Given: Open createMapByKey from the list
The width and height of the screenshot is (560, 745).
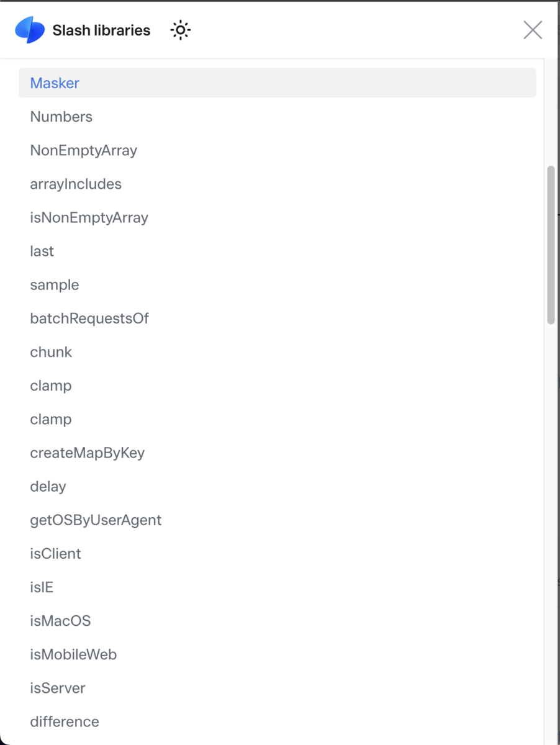Looking at the screenshot, I should click(x=87, y=453).
